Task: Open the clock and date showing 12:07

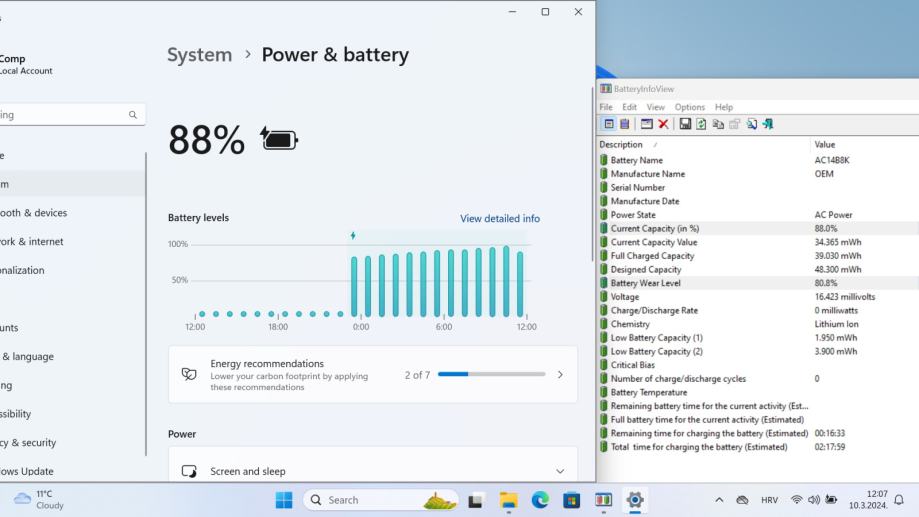Action: point(868,500)
